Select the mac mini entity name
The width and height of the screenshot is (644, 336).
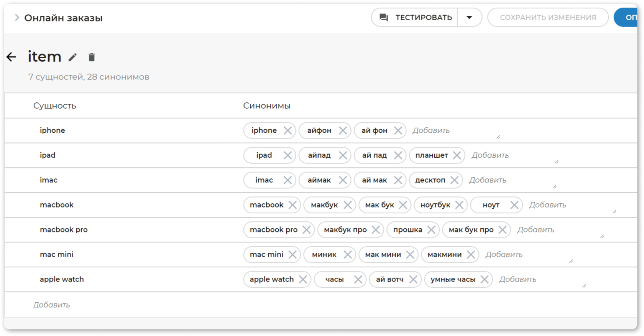(x=57, y=254)
